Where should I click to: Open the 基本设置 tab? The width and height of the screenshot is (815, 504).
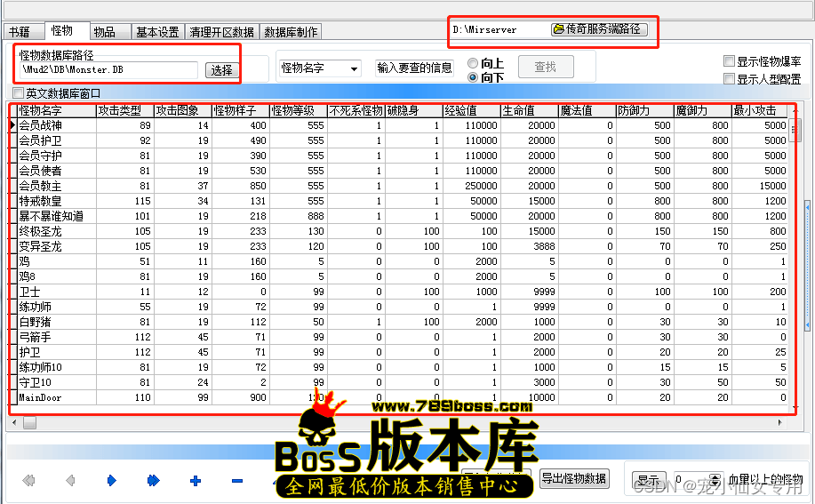click(x=157, y=32)
